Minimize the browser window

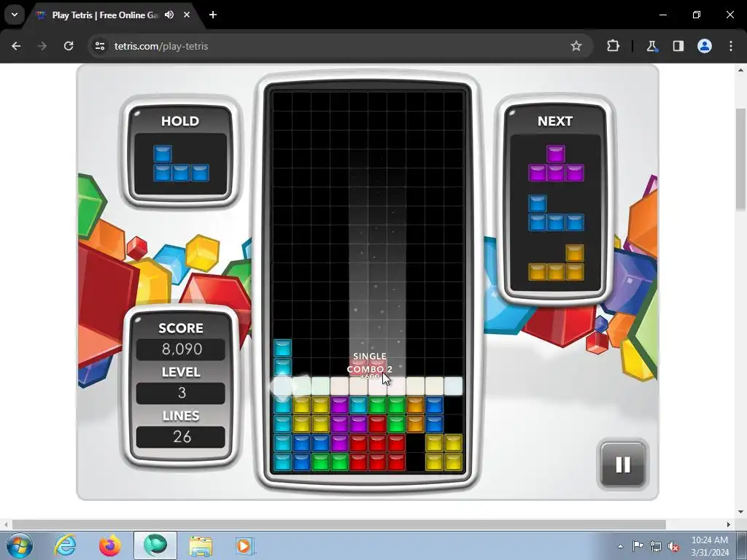click(662, 15)
